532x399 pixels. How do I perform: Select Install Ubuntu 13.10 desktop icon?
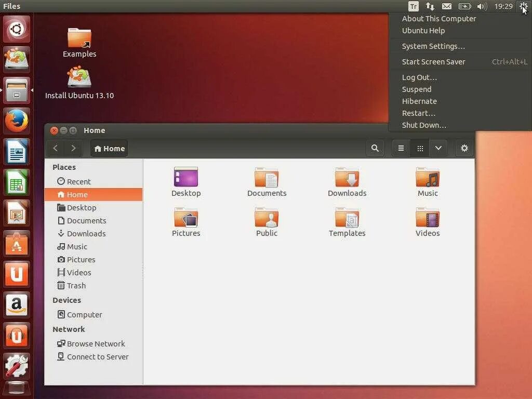(x=79, y=83)
